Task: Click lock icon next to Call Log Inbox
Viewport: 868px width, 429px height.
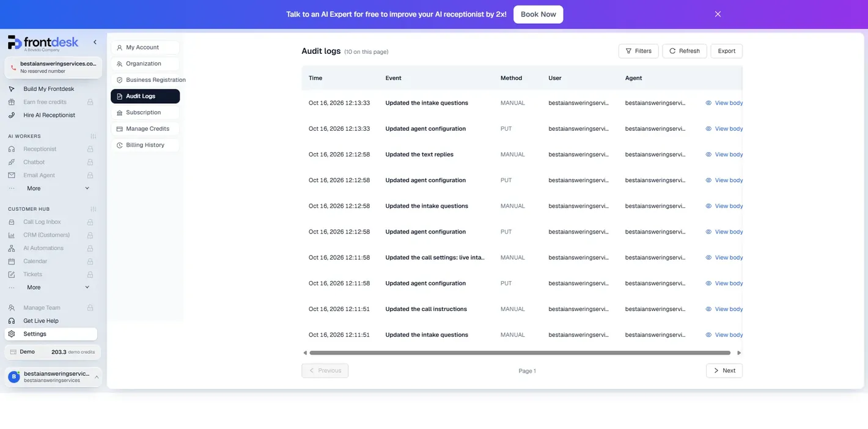Action: pos(90,222)
